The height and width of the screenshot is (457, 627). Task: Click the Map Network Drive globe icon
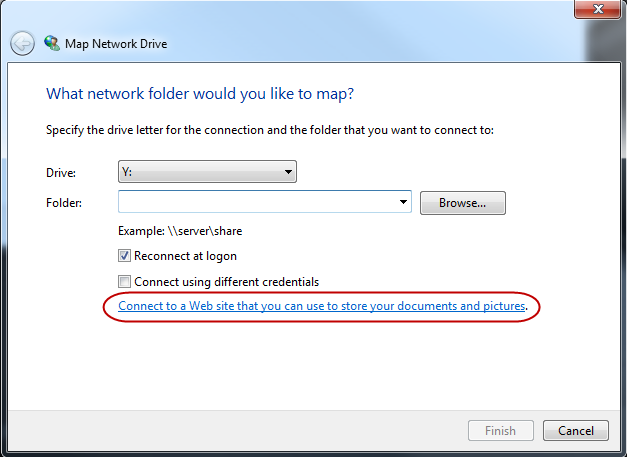52,43
